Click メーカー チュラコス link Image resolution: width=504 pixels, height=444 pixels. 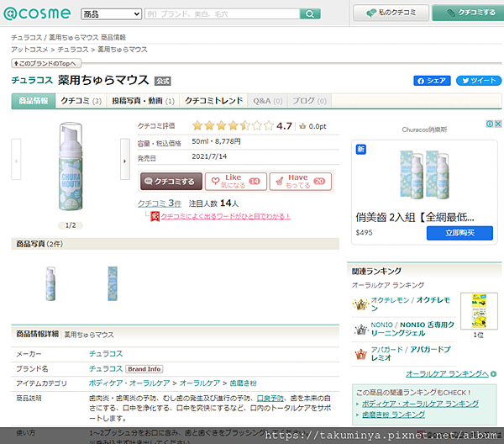[106, 354]
